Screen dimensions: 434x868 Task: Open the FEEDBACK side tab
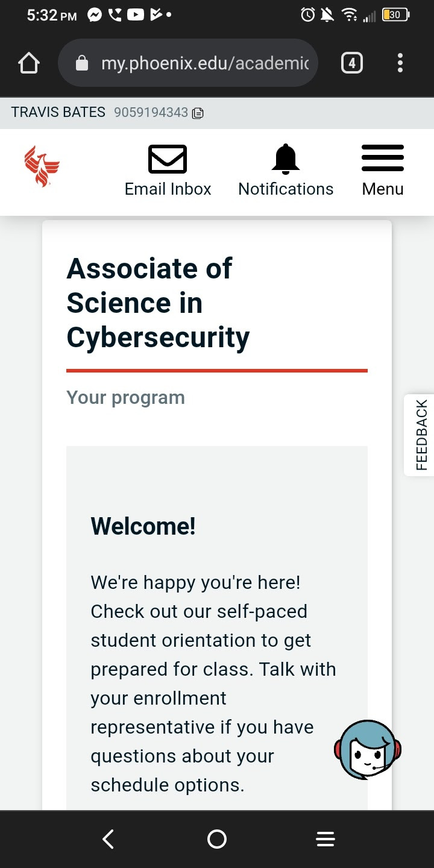pos(420,435)
